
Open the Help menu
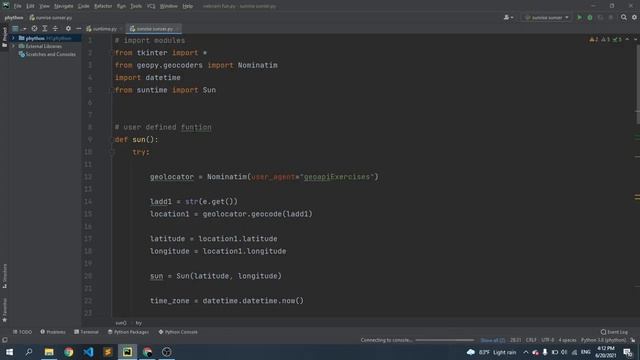coord(188,6)
